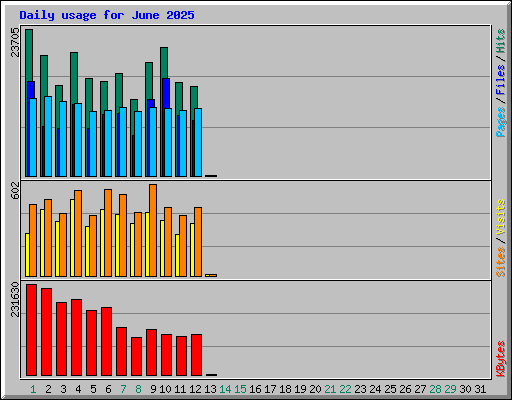
Task: Click the red KBytes bar for day 8
Action: point(136,357)
